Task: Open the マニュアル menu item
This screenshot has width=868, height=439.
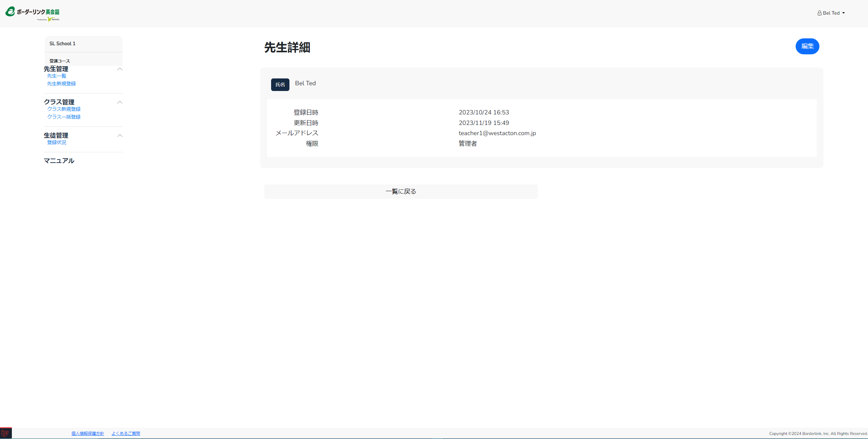Action: [x=59, y=161]
